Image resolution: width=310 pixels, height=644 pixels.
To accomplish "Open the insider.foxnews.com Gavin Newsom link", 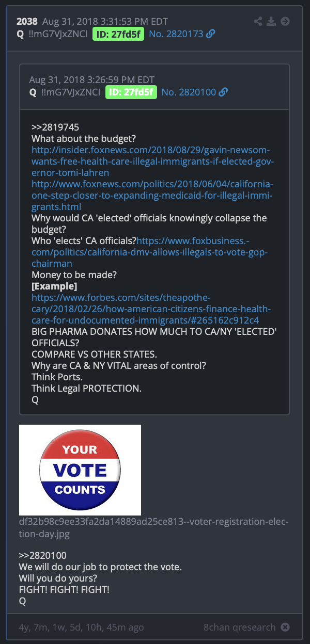I will (152, 161).
